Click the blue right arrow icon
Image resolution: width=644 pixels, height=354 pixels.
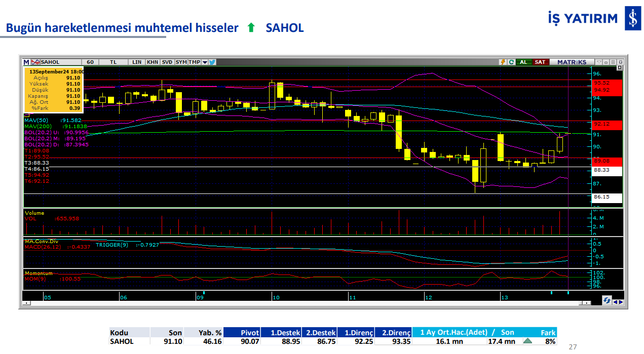621,302
